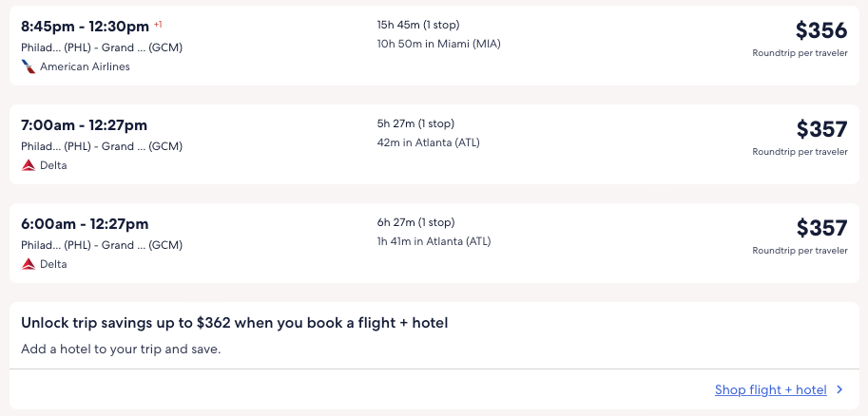The height and width of the screenshot is (416, 868).
Task: Click the $356 roundtrip price
Action: 820,30
